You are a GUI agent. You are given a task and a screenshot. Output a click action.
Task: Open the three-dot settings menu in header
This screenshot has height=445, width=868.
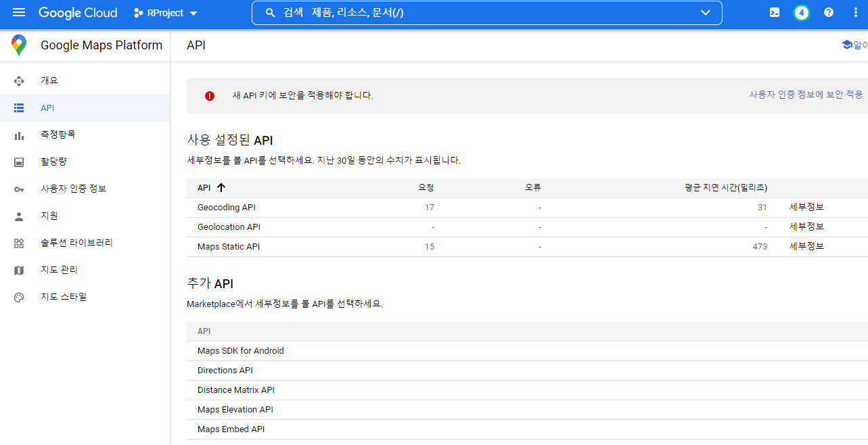856,13
